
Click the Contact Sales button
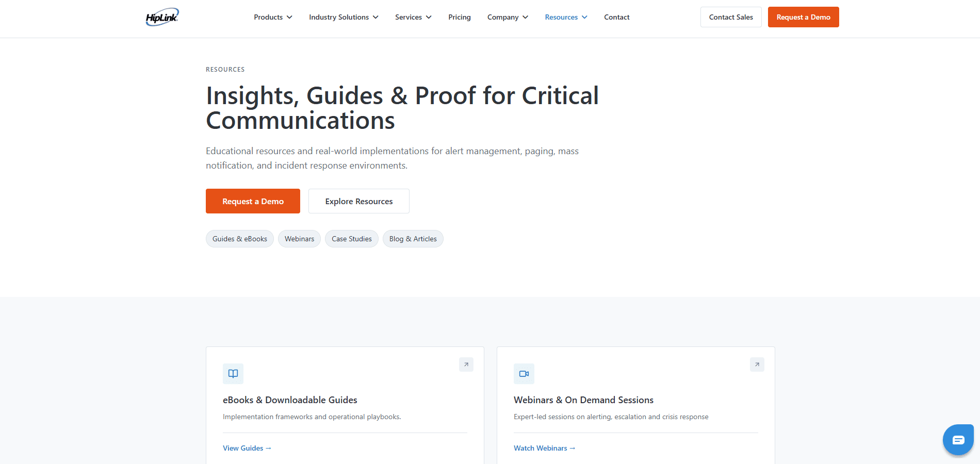click(x=731, y=17)
